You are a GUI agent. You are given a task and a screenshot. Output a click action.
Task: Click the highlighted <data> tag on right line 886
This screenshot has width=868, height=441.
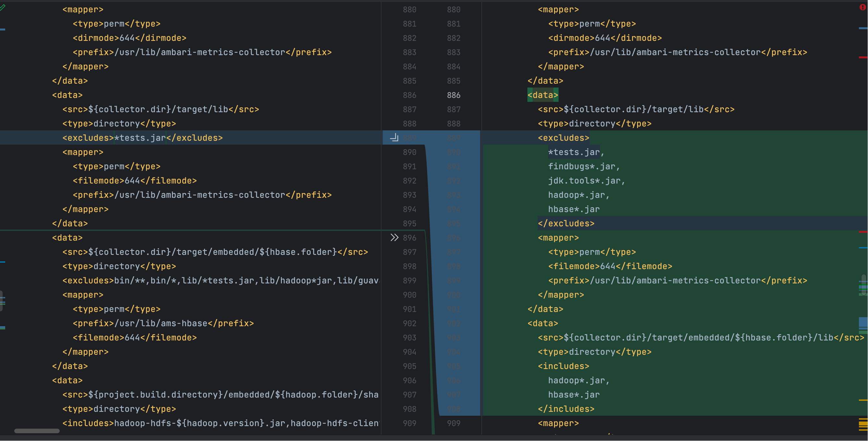click(x=543, y=95)
